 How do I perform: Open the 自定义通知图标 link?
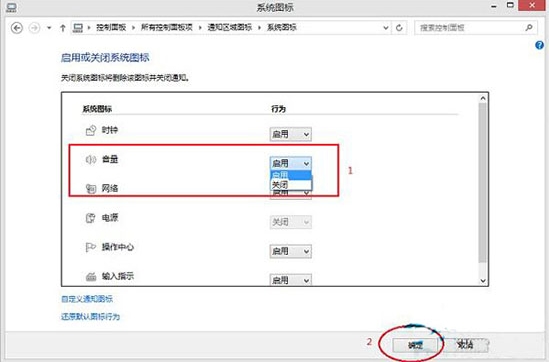(87, 299)
